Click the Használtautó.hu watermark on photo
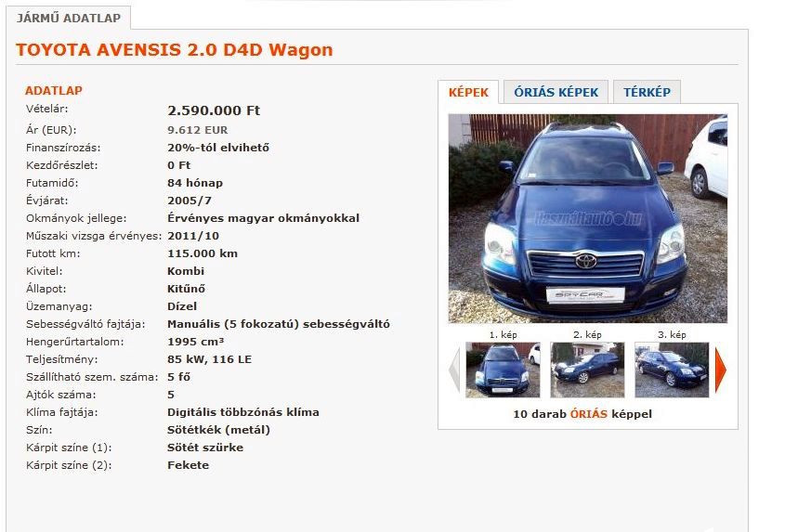Screen dimensions: 798x532 pyautogui.click(x=588, y=219)
